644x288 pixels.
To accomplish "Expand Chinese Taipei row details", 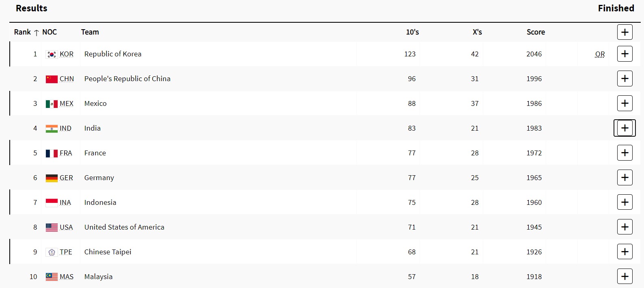I will click(x=625, y=252).
